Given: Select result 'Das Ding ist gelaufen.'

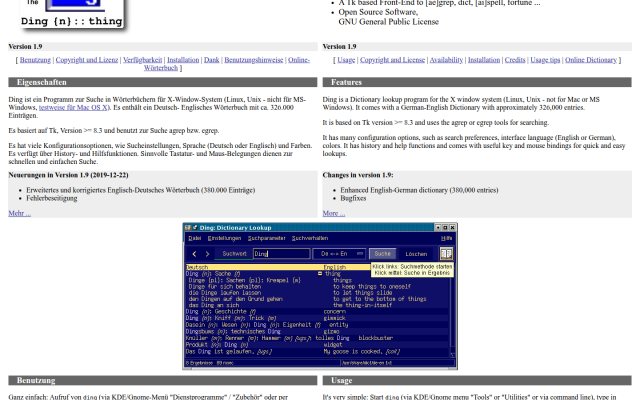Looking at the screenshot, I should [x=229, y=351].
